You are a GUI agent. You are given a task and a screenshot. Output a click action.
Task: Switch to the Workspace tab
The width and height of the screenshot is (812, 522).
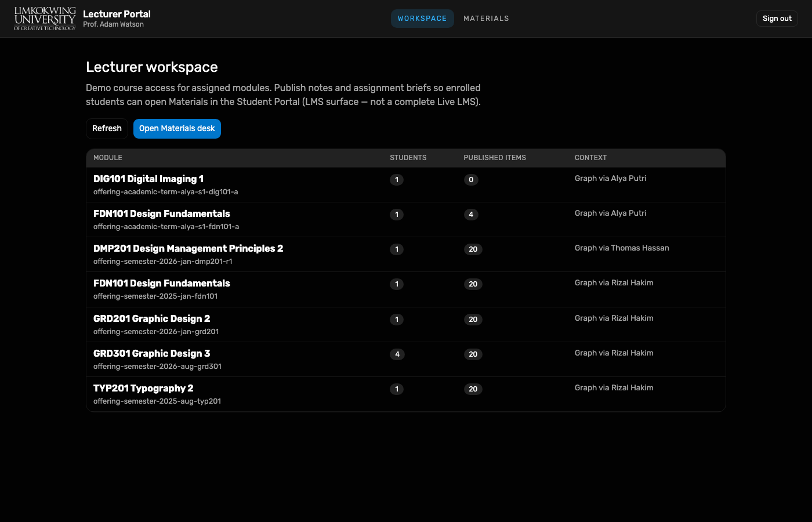tap(422, 19)
